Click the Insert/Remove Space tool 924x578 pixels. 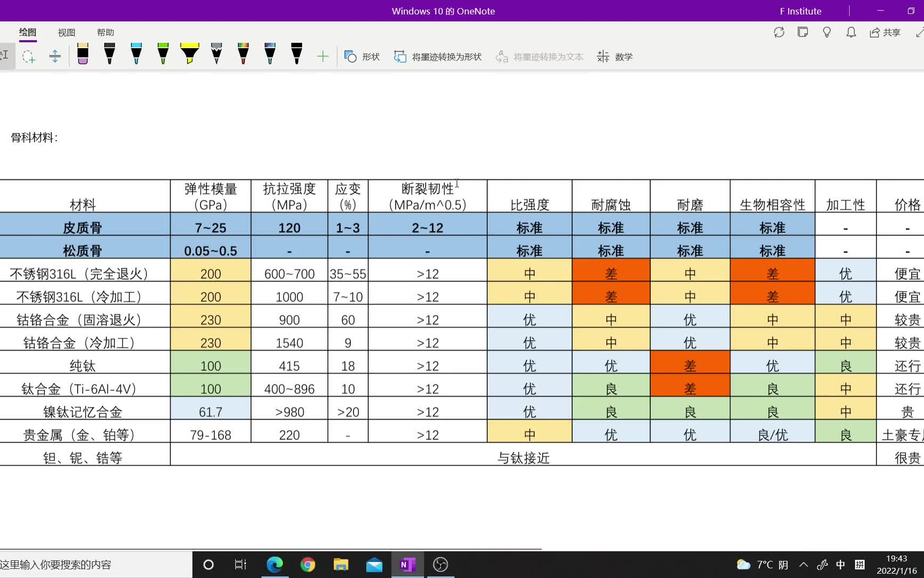coord(55,56)
